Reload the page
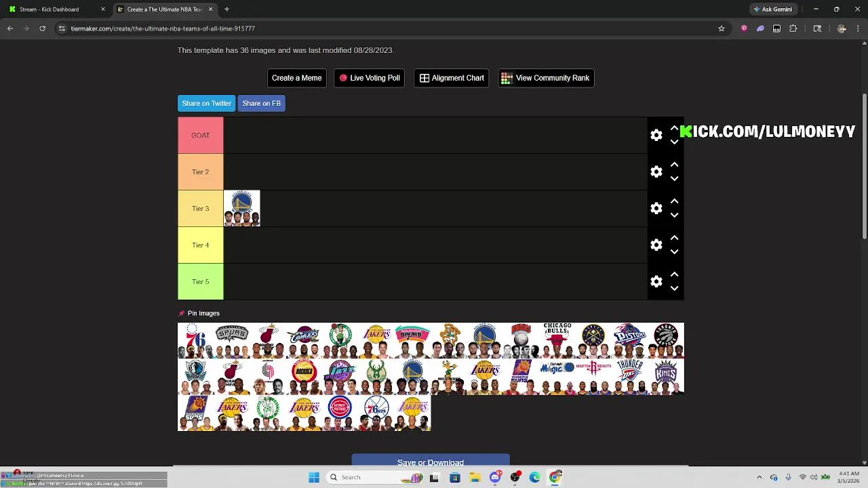 click(x=42, y=28)
